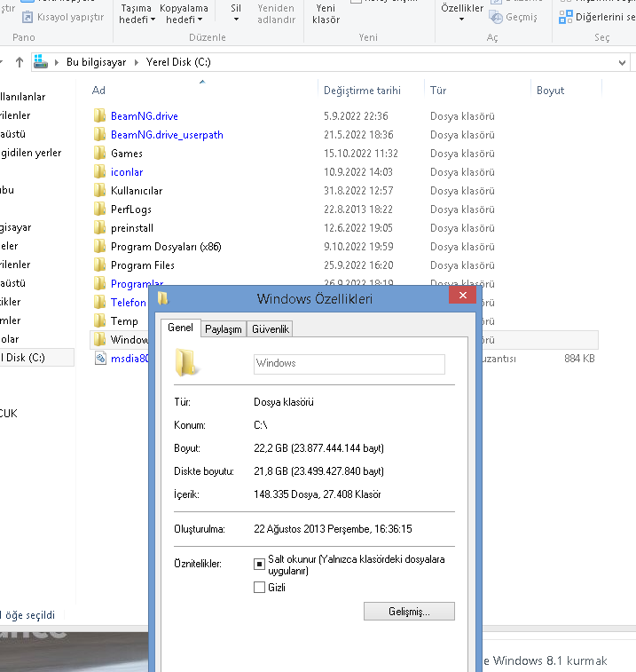Select the Programlar folder icon
Screen dimensions: 636x672
(x=99, y=284)
